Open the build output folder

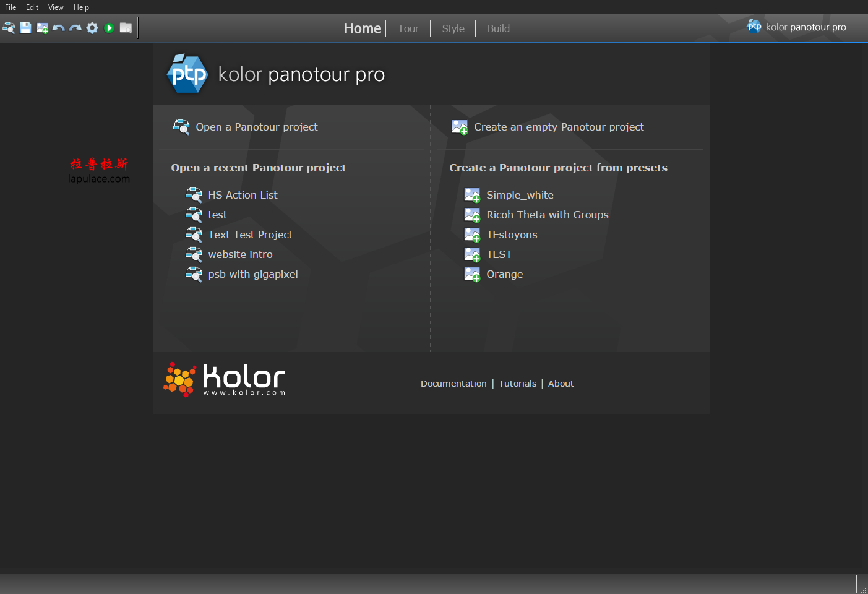[x=126, y=28]
